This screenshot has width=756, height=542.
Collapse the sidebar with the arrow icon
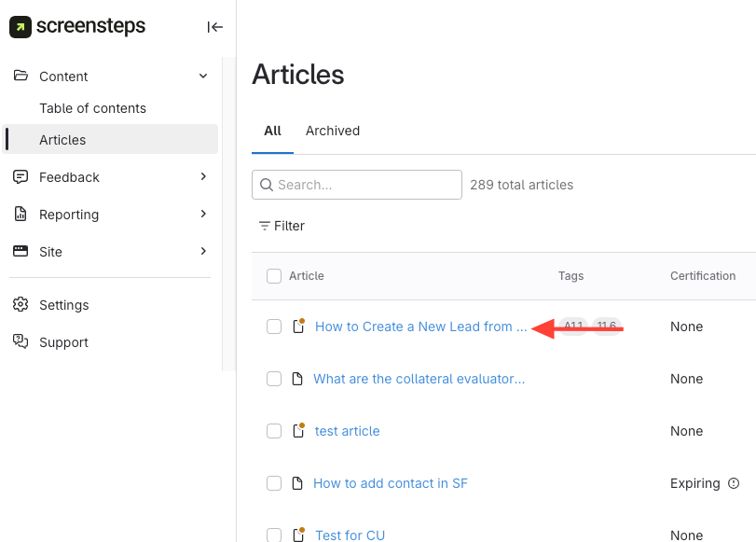point(215,27)
